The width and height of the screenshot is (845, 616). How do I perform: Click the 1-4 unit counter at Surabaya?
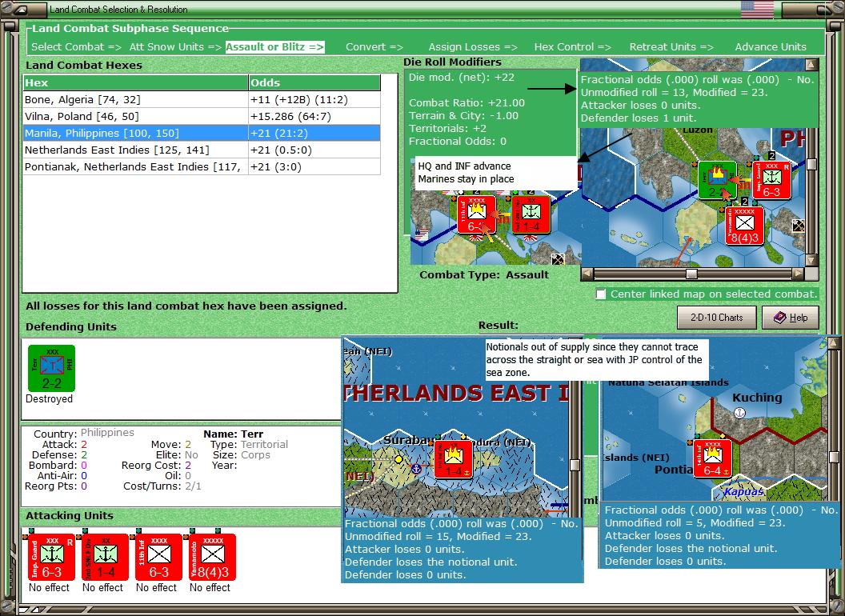click(453, 460)
